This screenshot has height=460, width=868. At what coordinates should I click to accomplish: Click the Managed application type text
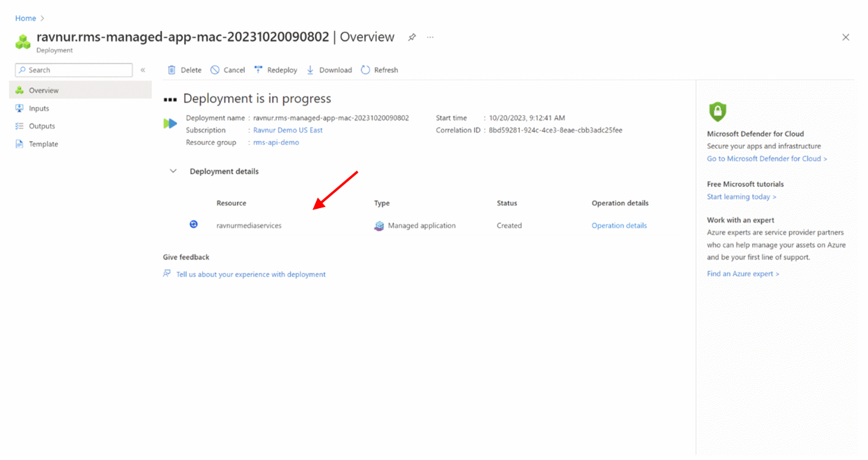click(422, 226)
